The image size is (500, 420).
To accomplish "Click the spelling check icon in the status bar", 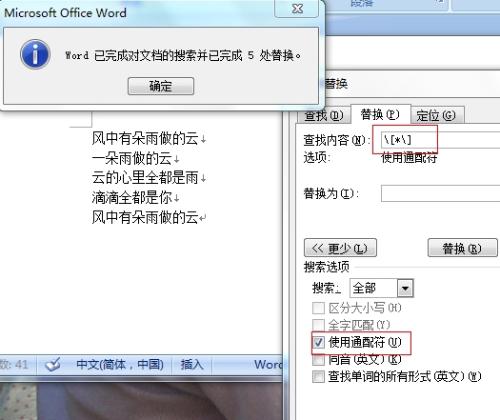I will pos(53,364).
